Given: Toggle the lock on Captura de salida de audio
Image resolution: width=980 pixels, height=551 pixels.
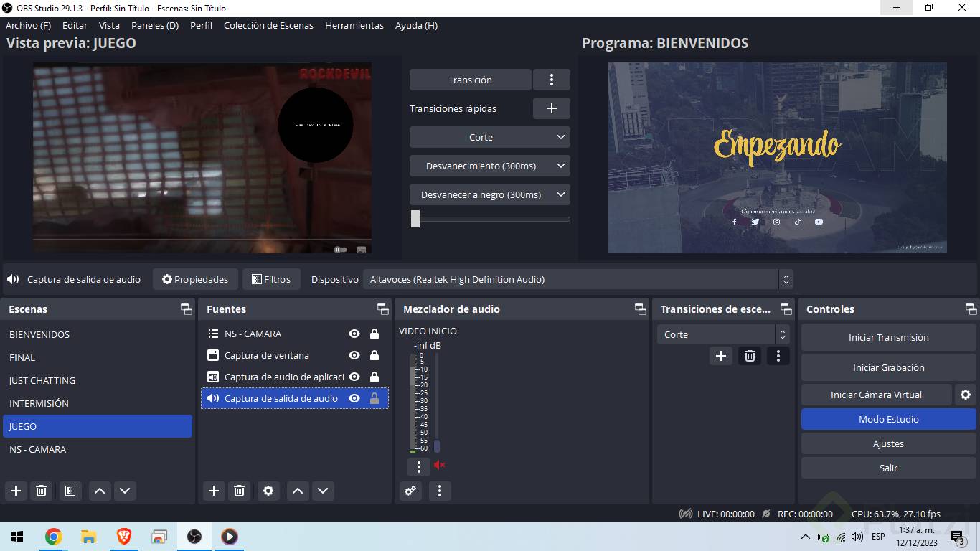Looking at the screenshot, I should tap(374, 398).
